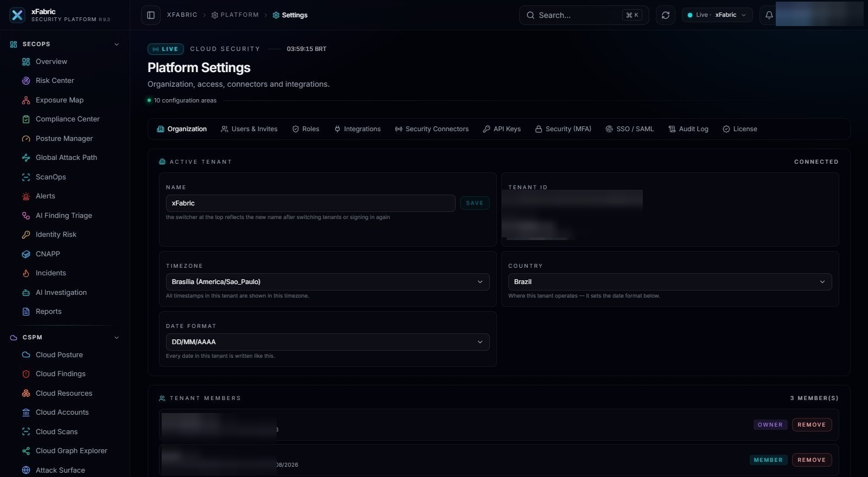Viewport: 868px width, 477px height.
Task: Switch to the Integrations tab
Action: [358, 129]
